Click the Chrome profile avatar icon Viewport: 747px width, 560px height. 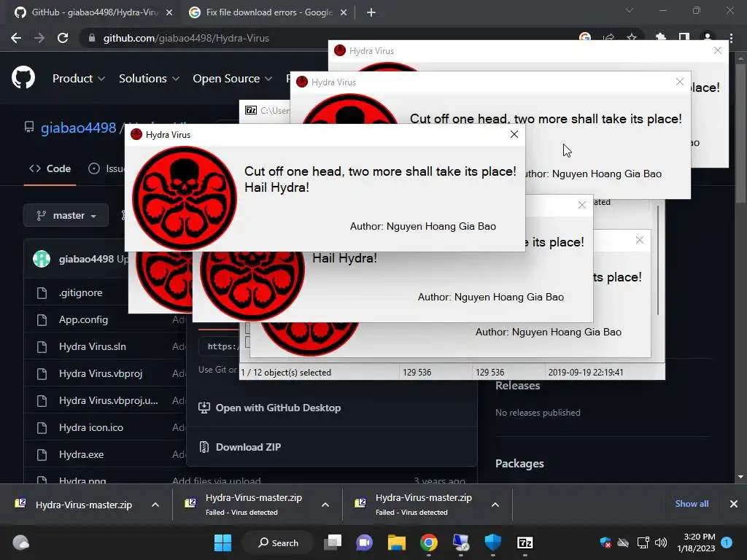point(708,38)
